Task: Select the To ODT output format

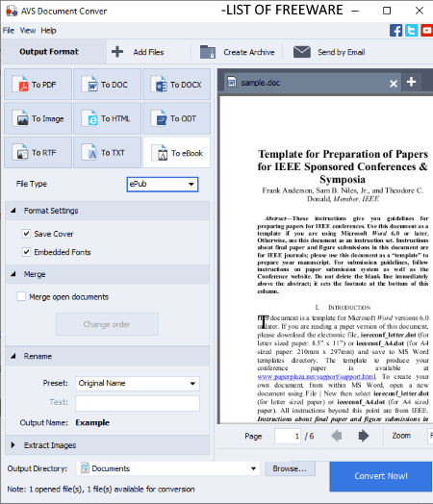Action: tap(176, 118)
